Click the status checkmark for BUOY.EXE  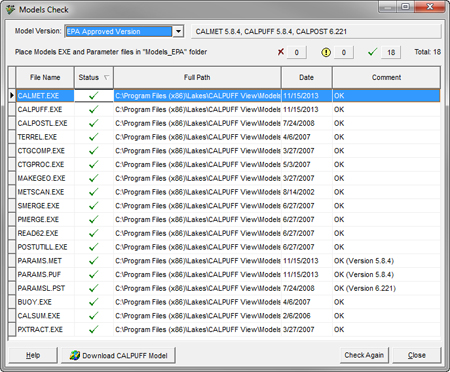[x=94, y=302]
